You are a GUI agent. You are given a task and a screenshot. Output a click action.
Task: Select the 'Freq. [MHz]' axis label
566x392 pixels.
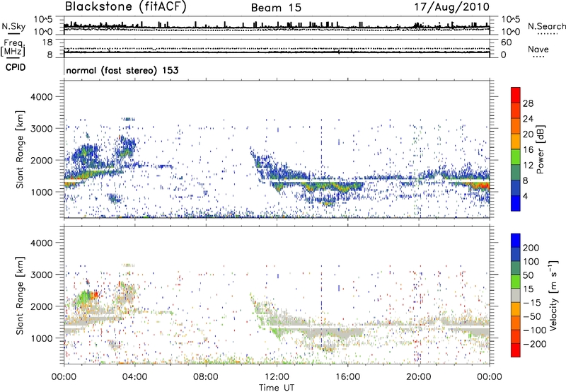click(13, 48)
